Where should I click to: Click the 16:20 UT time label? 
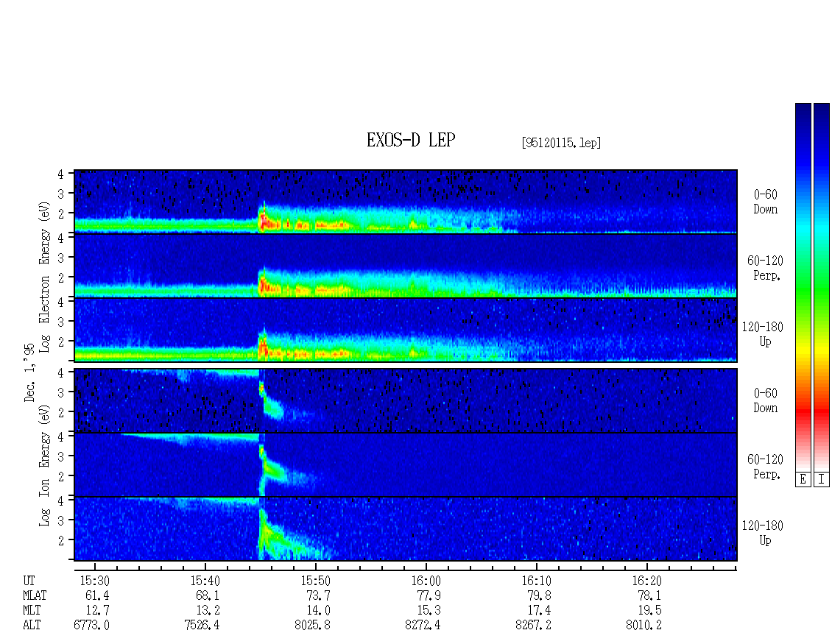pos(646,581)
